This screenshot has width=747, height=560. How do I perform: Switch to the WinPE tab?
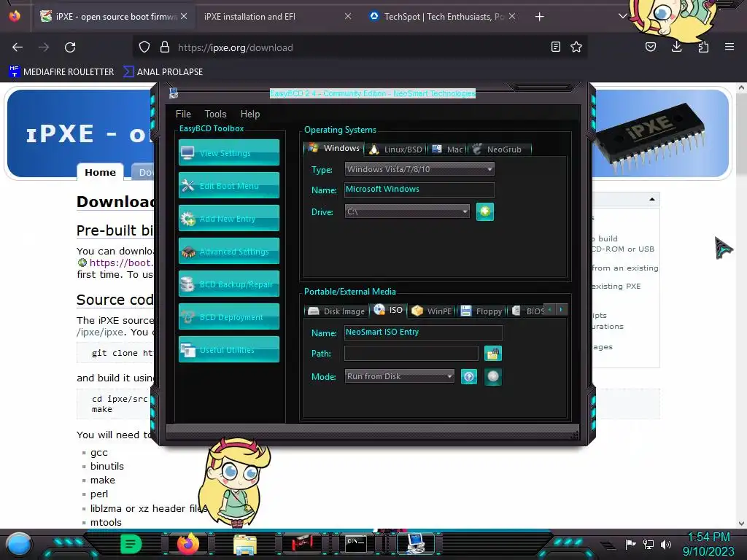pyautogui.click(x=432, y=311)
